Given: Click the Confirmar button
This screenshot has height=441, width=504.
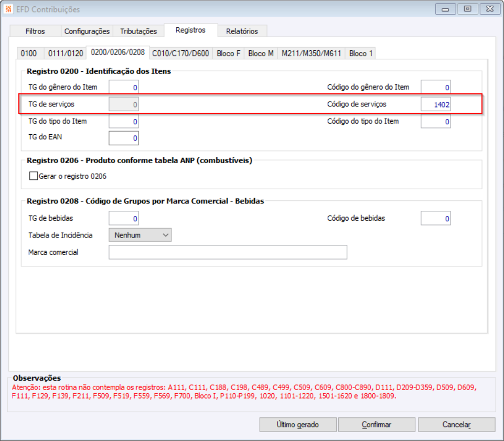Looking at the screenshot, I should coord(377,425).
